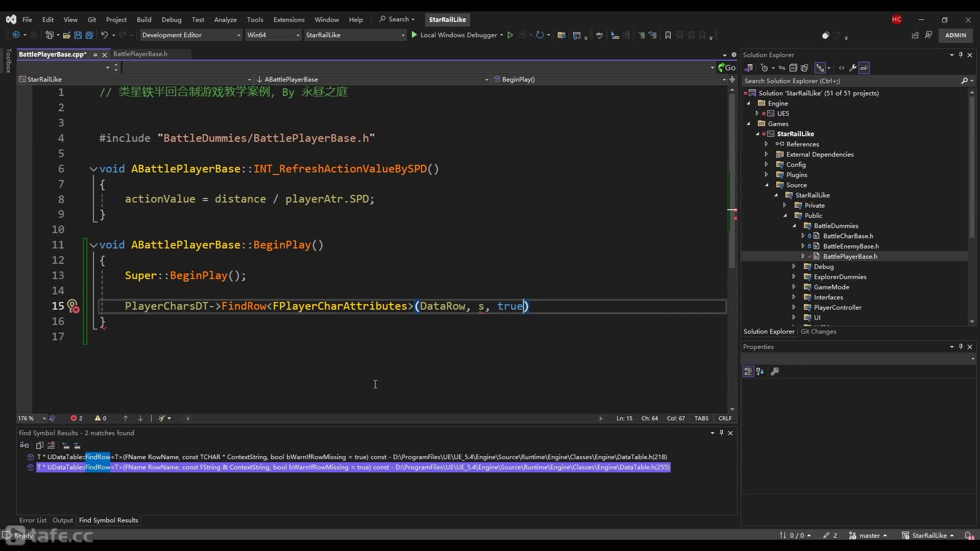Click the green Go button icon

point(726,67)
